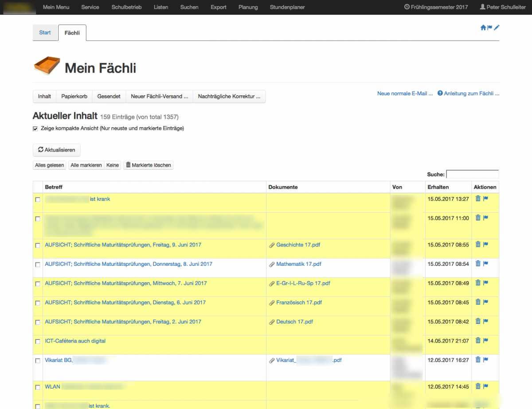Switch to the 'Start' tab
This screenshot has width=532, height=409.
[45, 33]
